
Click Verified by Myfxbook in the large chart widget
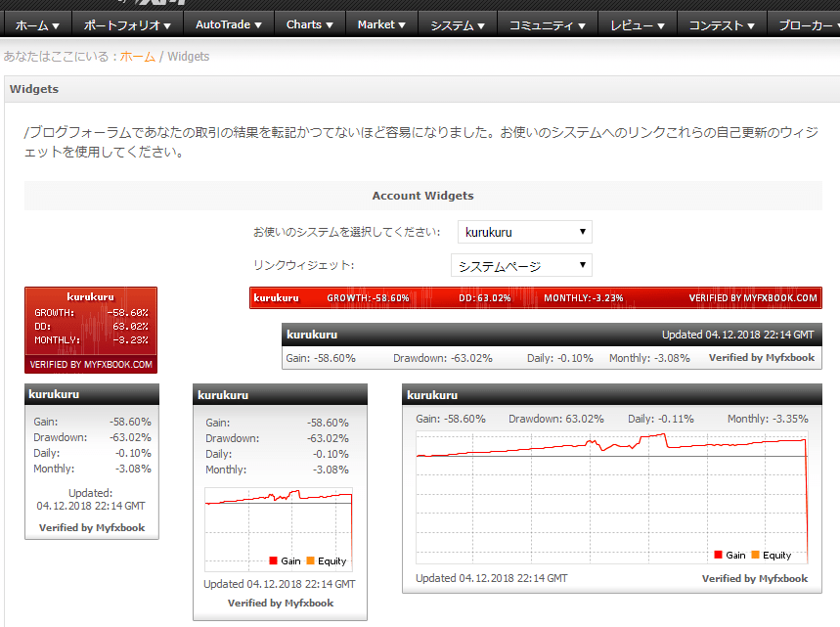(755, 578)
